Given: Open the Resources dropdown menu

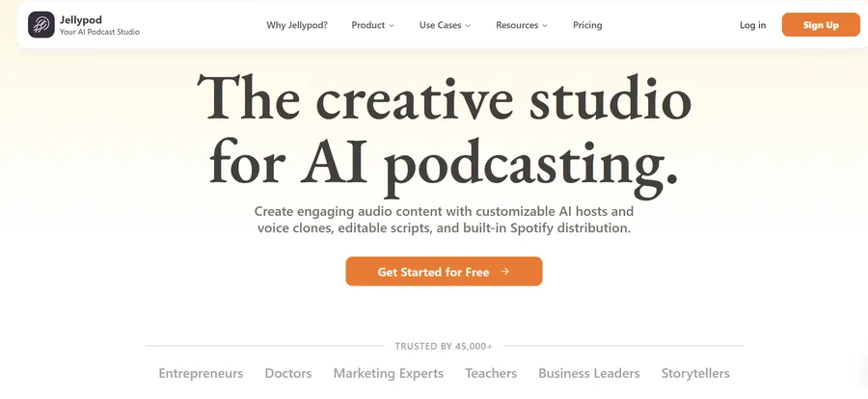Looking at the screenshot, I should click(522, 25).
